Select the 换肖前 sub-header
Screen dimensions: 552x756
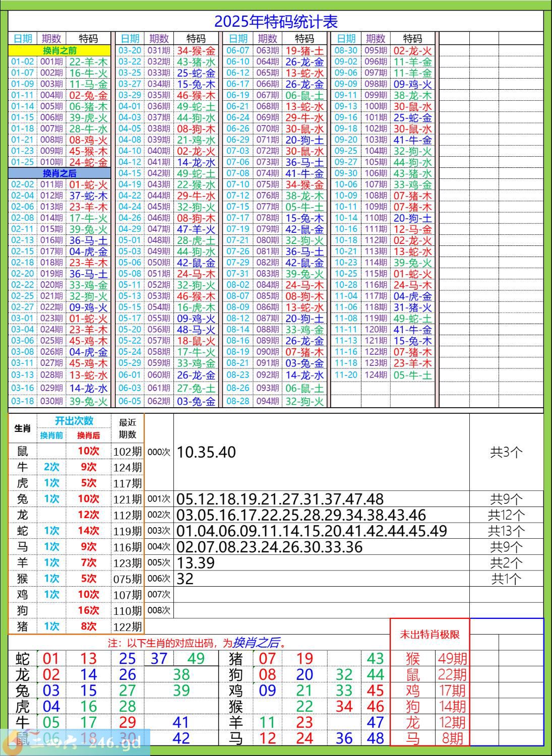click(52, 435)
